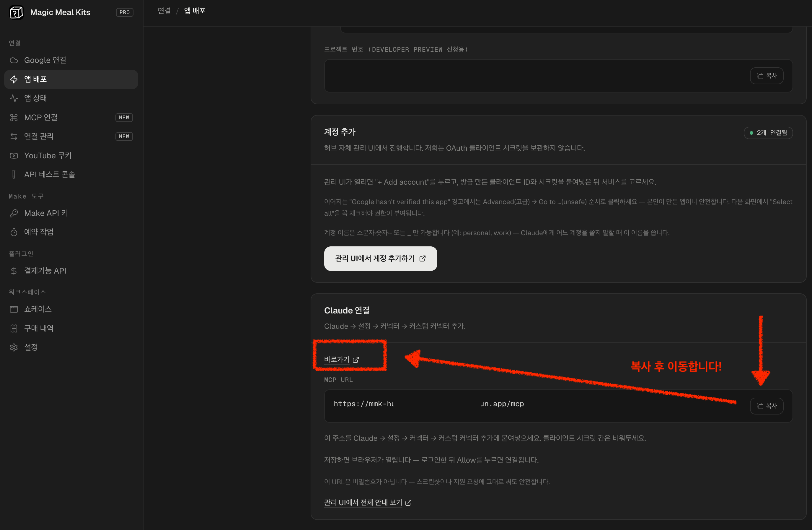This screenshot has width=812, height=530.
Task: Click the NEW badge beside MCP 연결
Action: click(x=124, y=118)
